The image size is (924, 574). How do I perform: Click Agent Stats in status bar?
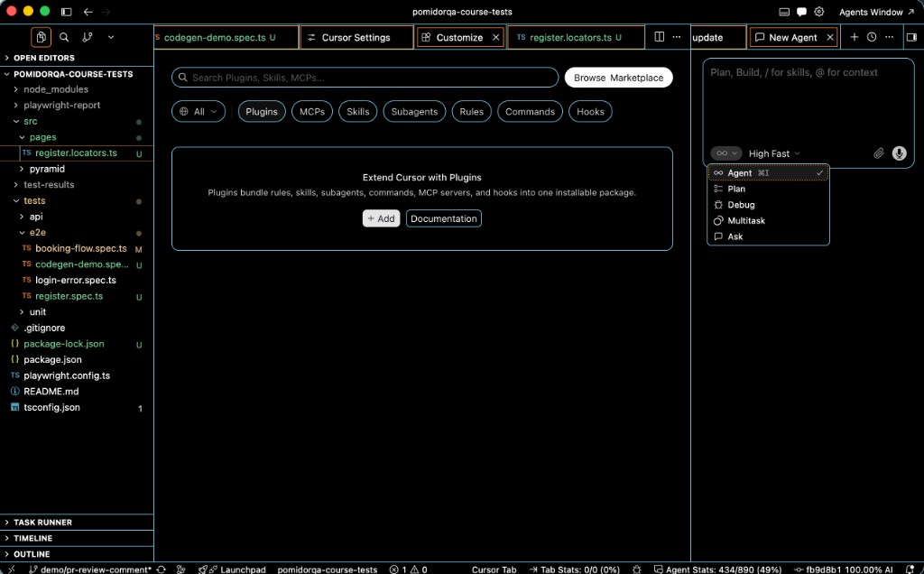click(x=717, y=569)
